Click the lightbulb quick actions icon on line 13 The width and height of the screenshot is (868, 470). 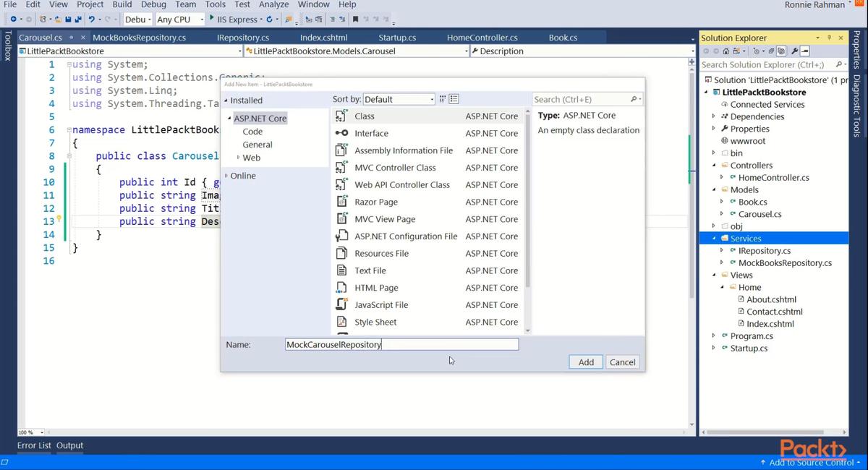click(59, 219)
